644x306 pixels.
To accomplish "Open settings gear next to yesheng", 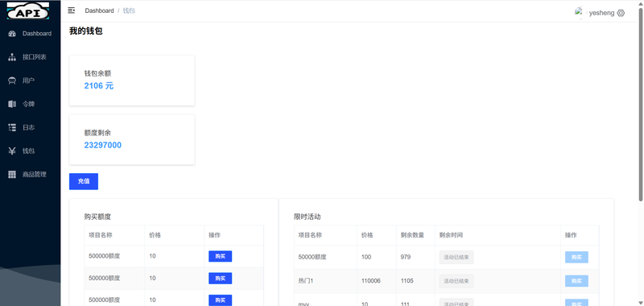I will (621, 13).
